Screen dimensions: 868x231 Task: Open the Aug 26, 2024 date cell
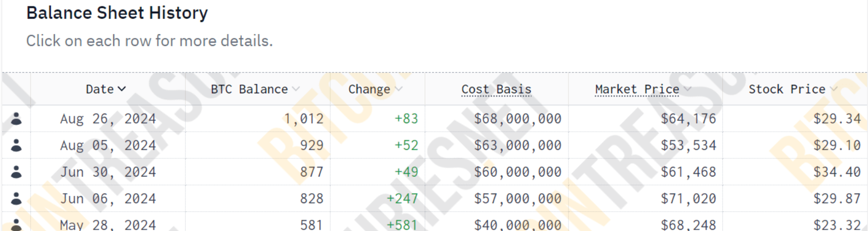click(108, 118)
